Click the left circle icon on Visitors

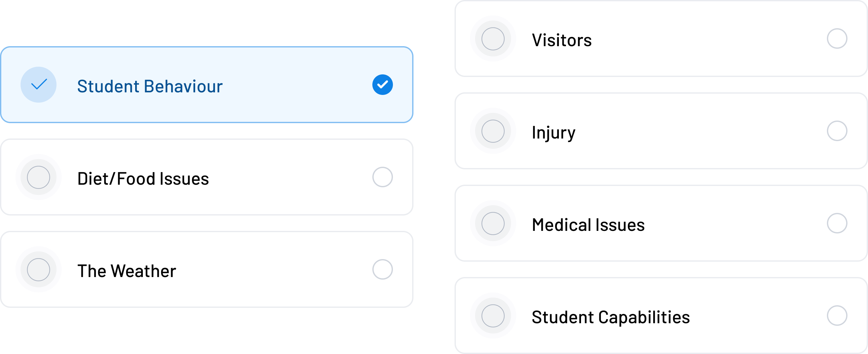click(x=493, y=39)
